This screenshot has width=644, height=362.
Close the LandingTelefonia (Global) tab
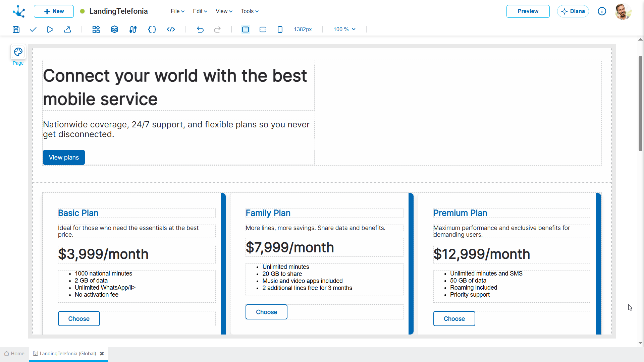coord(102,354)
